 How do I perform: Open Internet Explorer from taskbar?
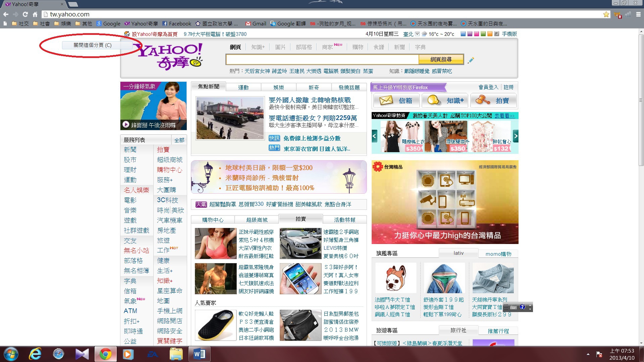35,354
